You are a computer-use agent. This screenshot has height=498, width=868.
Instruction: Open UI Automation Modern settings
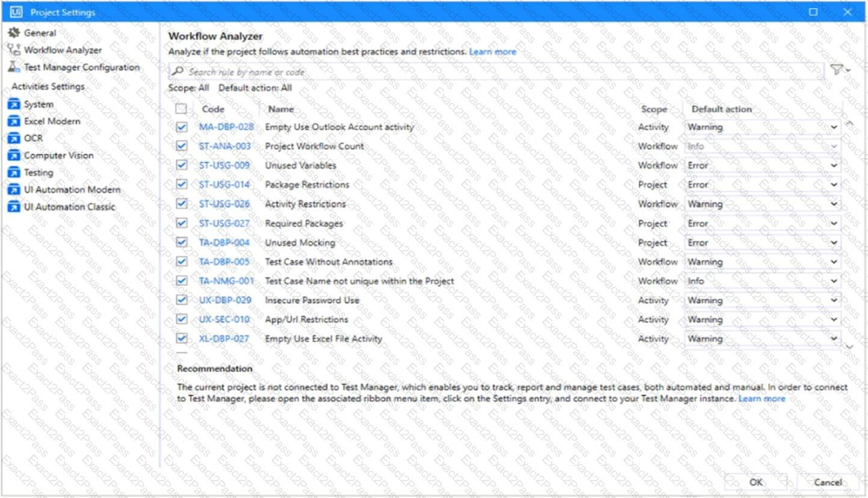coord(72,189)
